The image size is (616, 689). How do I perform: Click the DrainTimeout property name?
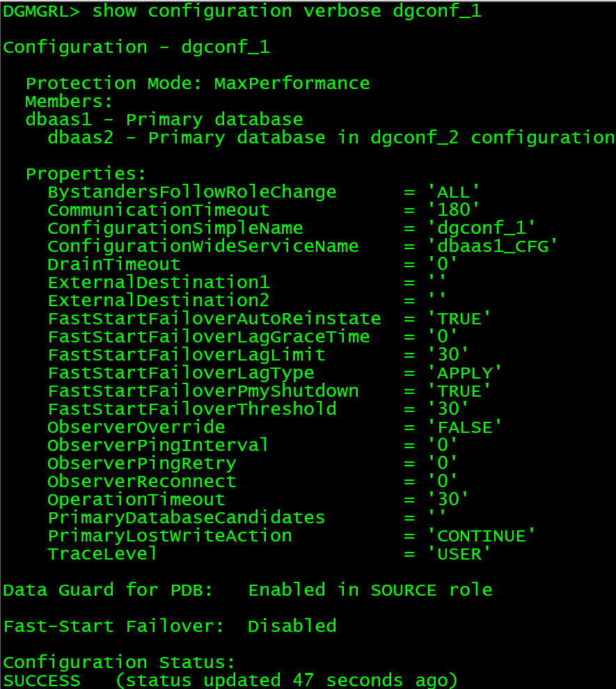114,264
